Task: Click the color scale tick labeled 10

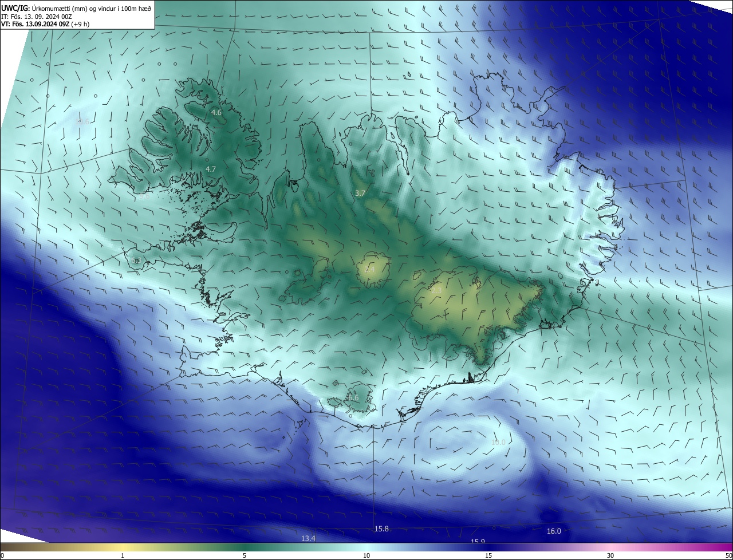Action: [366, 555]
